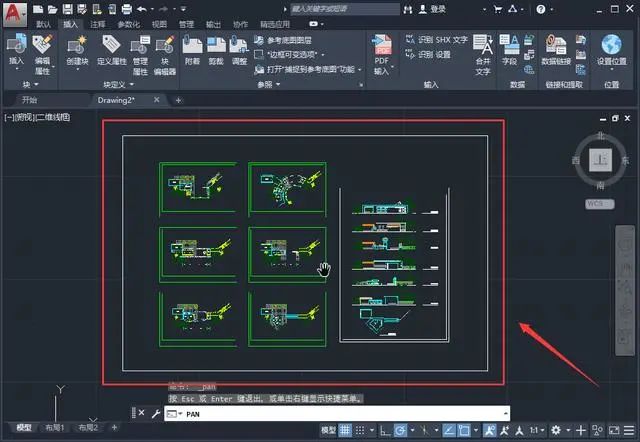The height and width of the screenshot is (442, 640).
Task: Click the New drawing icon in quick access toolbar
Action: click(38, 9)
